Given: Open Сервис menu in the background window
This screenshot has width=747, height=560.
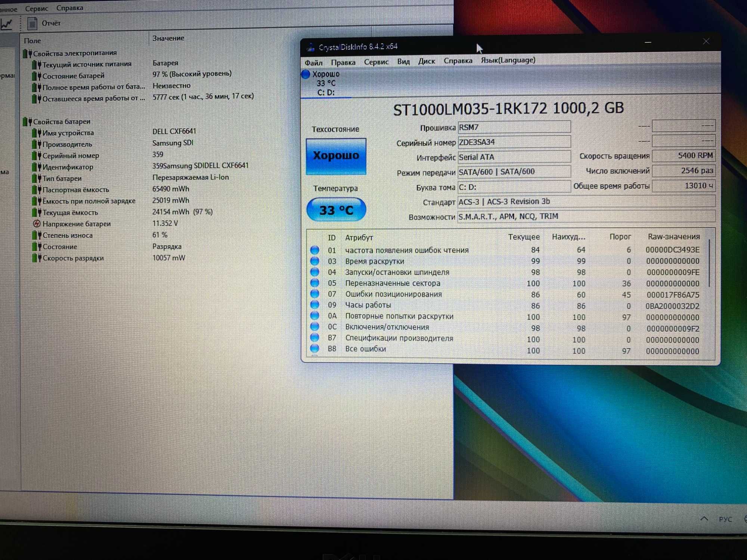Looking at the screenshot, I should (37, 8).
